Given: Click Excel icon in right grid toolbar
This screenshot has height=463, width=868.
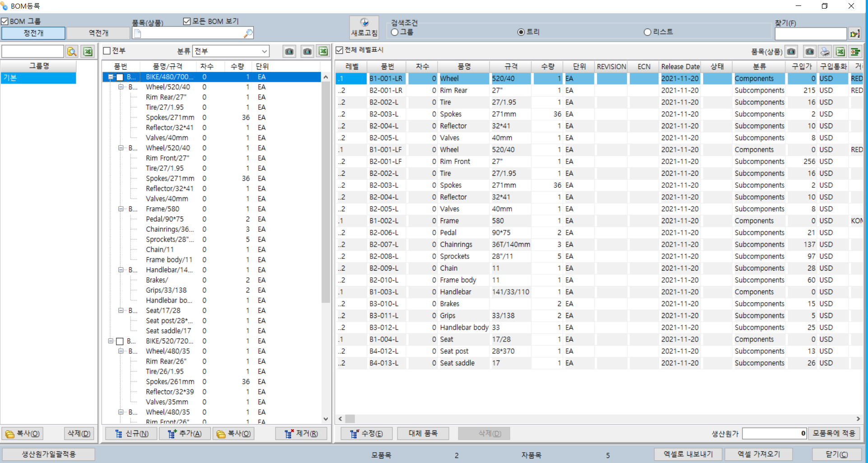Looking at the screenshot, I should [840, 52].
